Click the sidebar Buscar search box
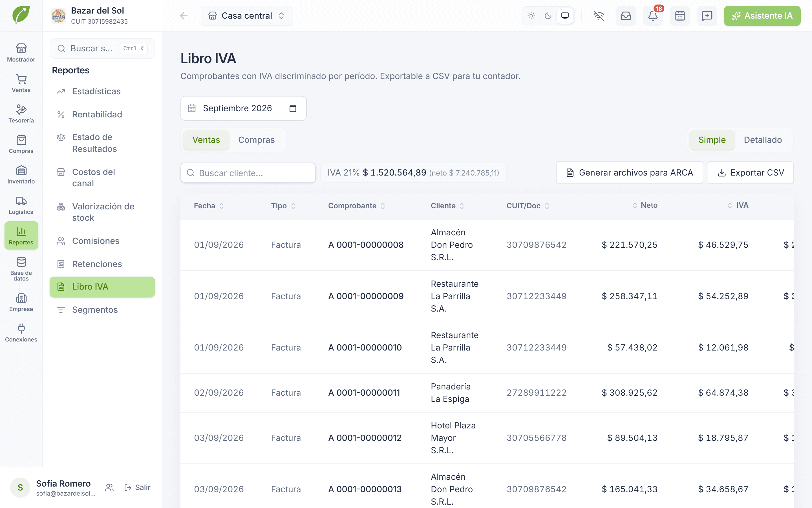Image resolution: width=812 pixels, height=508 pixels. click(102, 48)
